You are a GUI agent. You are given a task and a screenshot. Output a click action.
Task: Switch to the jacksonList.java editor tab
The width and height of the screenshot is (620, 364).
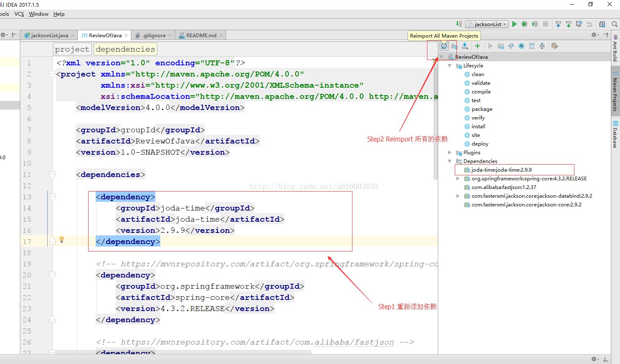point(49,36)
